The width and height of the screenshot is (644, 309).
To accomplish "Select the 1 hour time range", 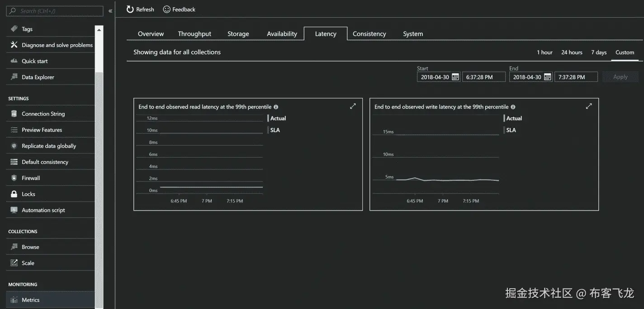I will [545, 52].
